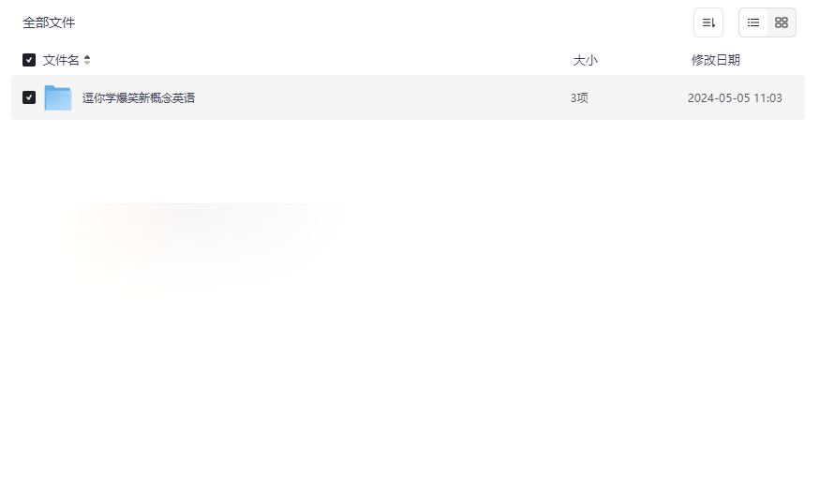This screenshot has height=504, width=819.
Task: Uncheck the select-all checkbox near 文件名
Action: click(29, 60)
